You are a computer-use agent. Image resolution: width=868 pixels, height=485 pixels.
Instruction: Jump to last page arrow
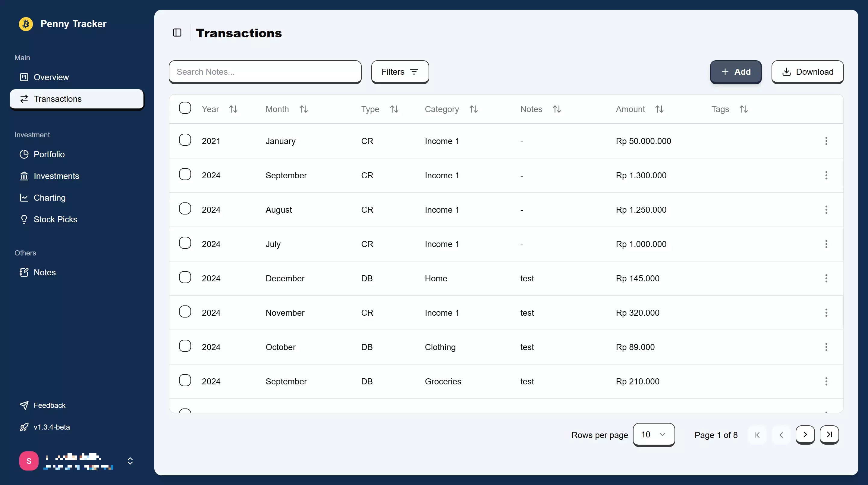[829, 435]
